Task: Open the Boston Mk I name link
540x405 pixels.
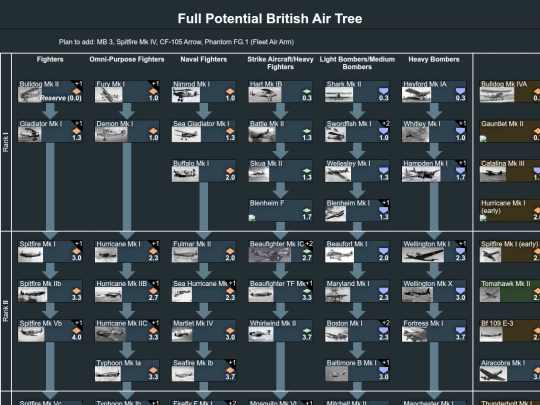Action: pyautogui.click(x=344, y=323)
